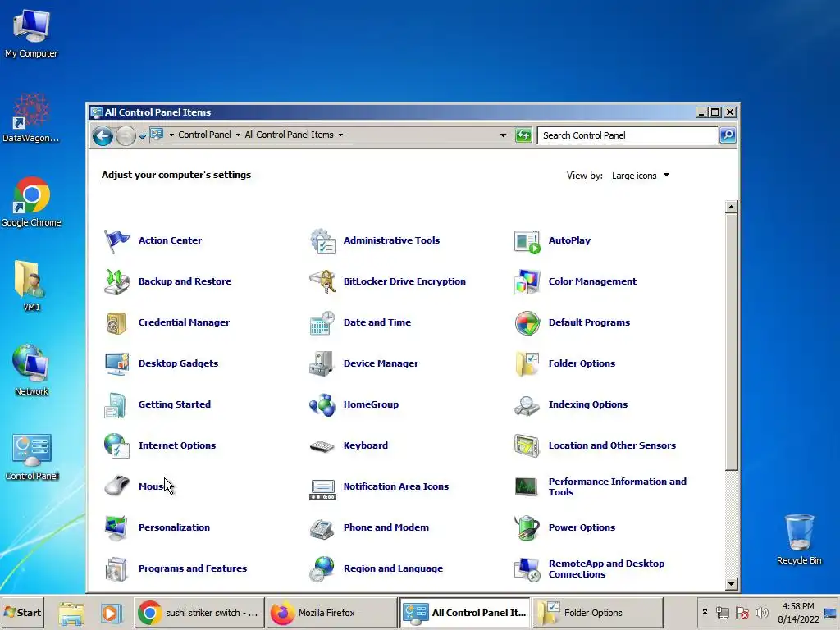Open the Windows Media Player taskbar icon
The image size is (840, 630).
111,614
